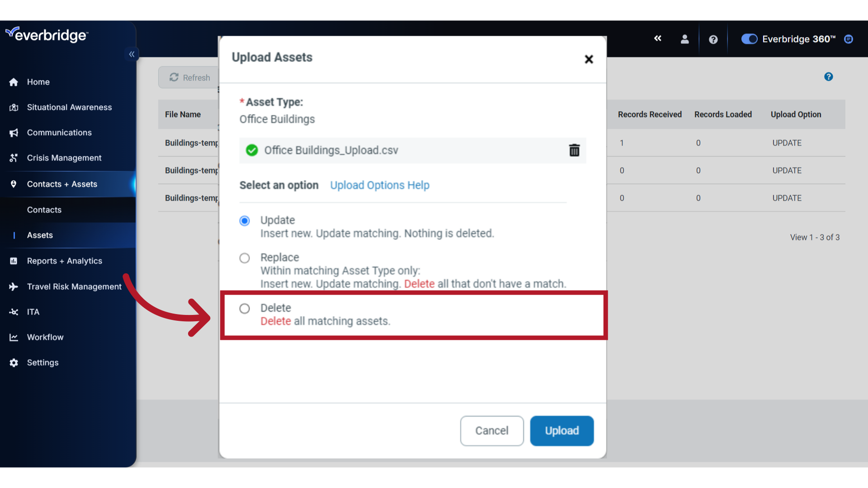Click the Upload button to confirm
868x488 pixels.
tap(561, 430)
